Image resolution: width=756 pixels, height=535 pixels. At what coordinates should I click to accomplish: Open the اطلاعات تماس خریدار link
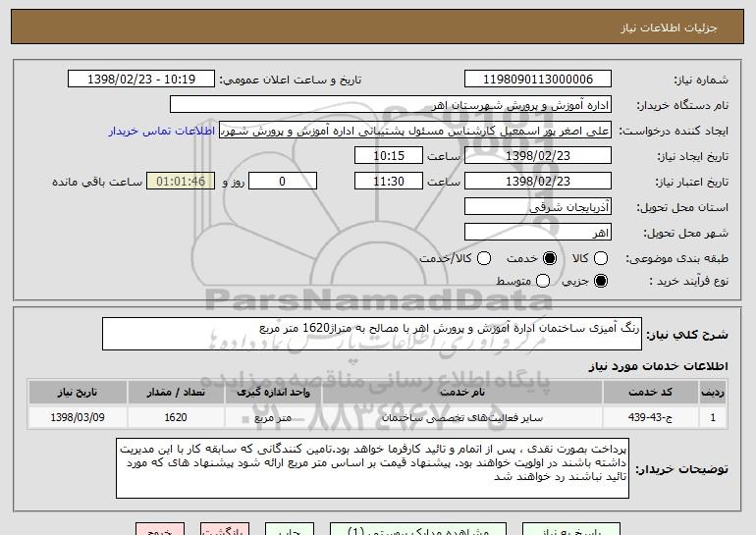[x=162, y=132]
